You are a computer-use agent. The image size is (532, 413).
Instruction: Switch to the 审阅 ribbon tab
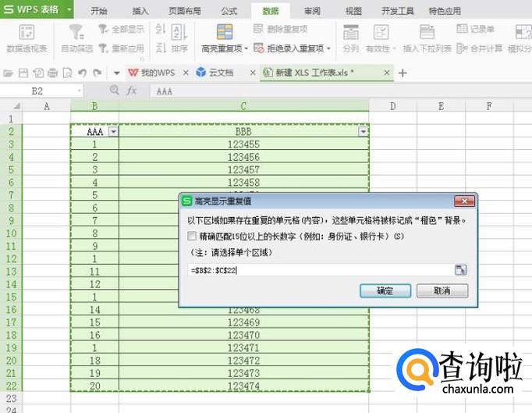point(312,11)
